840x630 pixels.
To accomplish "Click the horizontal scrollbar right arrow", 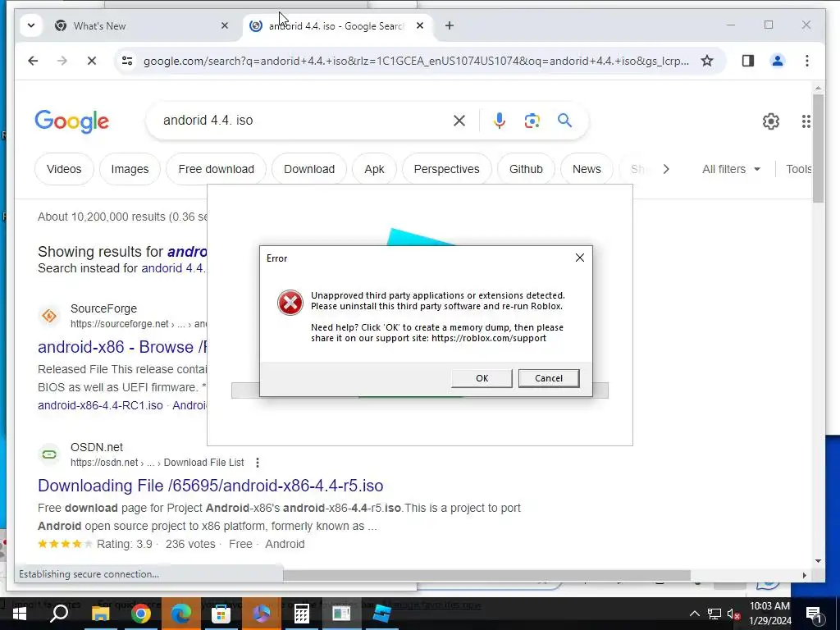I will pyautogui.click(x=804, y=575).
